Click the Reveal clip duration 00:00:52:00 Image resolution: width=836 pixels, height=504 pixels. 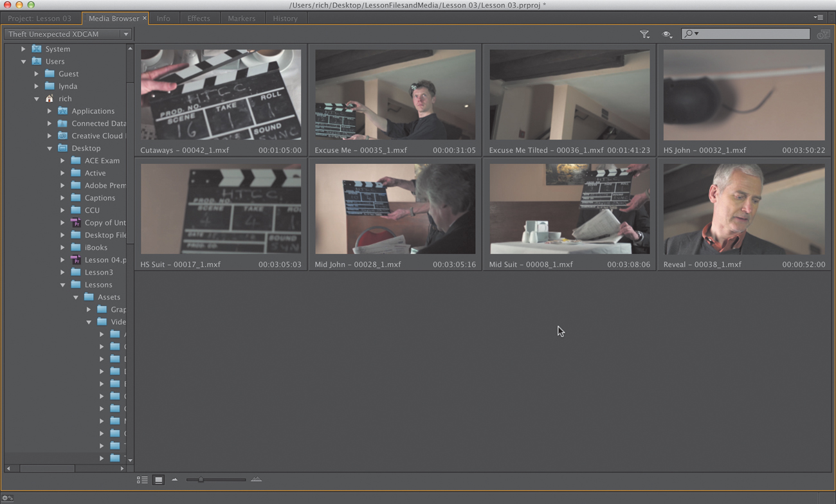[803, 264]
